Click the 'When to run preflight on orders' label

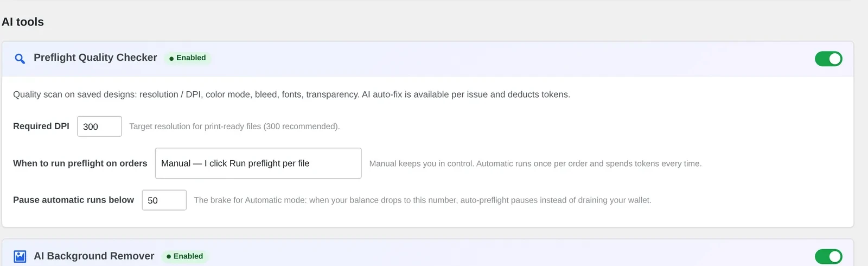click(80, 163)
